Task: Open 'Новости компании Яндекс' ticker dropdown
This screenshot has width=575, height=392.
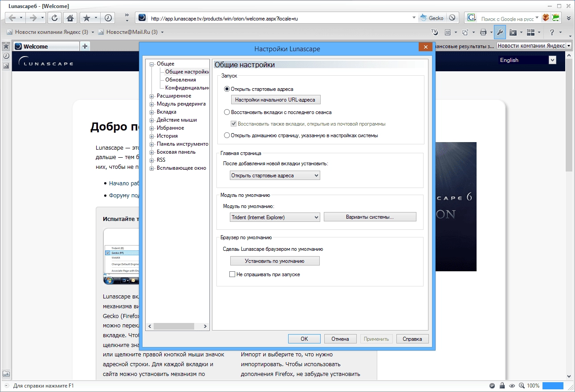Action: pos(568,46)
